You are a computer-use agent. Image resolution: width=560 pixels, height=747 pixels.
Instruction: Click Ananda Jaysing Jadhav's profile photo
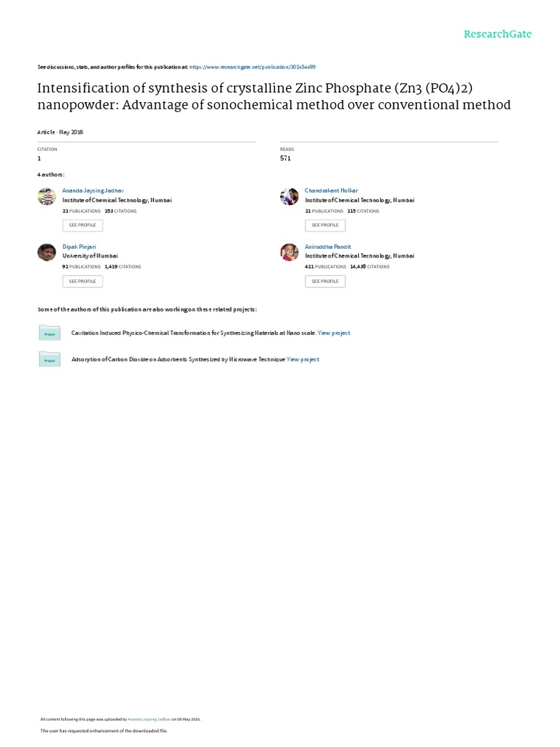click(x=47, y=196)
